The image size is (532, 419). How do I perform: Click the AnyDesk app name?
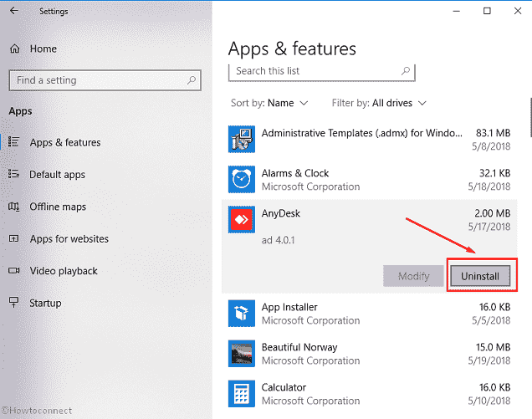[x=280, y=213]
